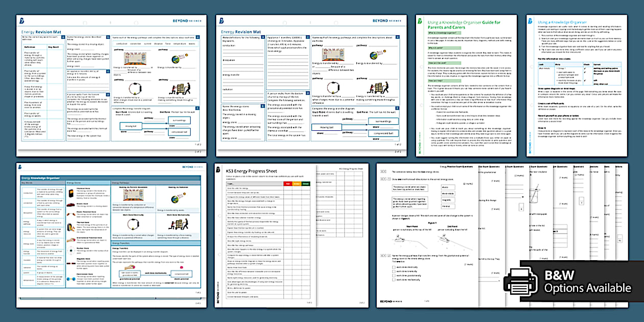Screen dimensions: 644x322
Task: Click the Green confidence cell on the progress sheet
Action: (x=305, y=184)
